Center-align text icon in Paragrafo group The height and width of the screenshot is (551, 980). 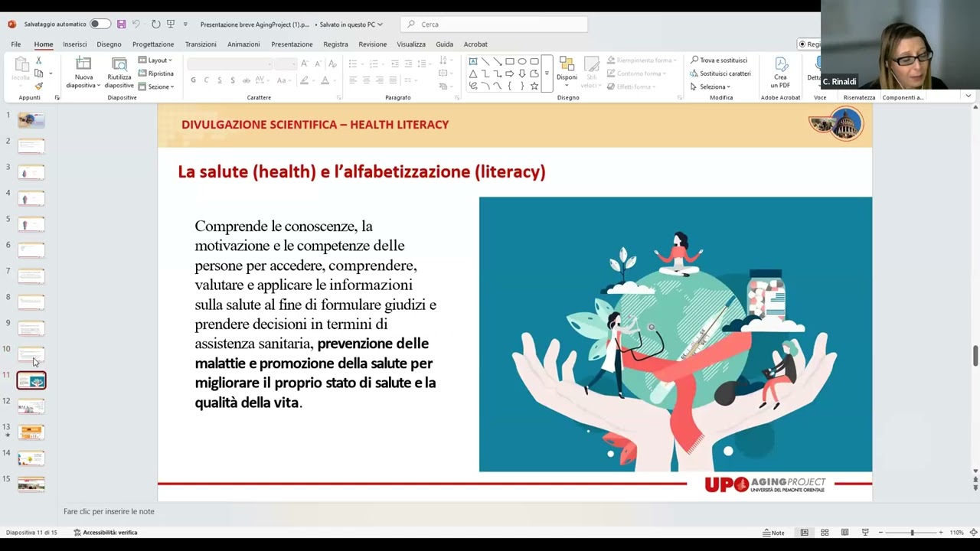(x=366, y=80)
